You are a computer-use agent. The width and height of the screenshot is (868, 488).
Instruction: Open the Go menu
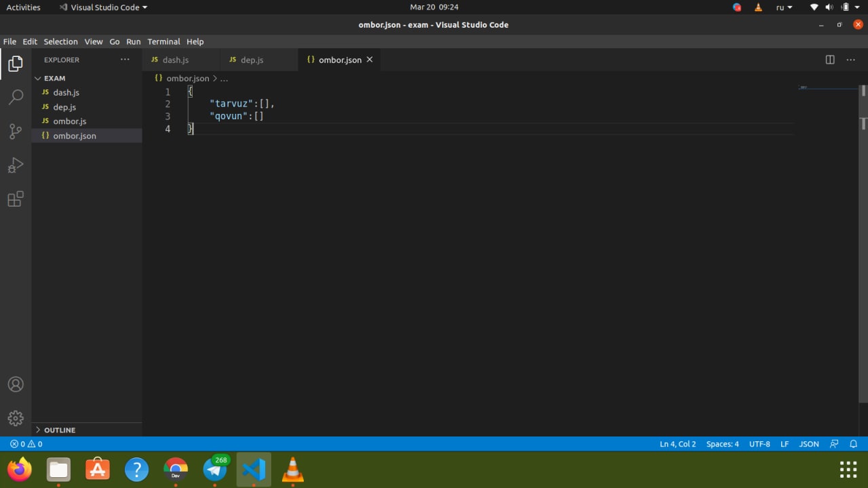point(115,41)
